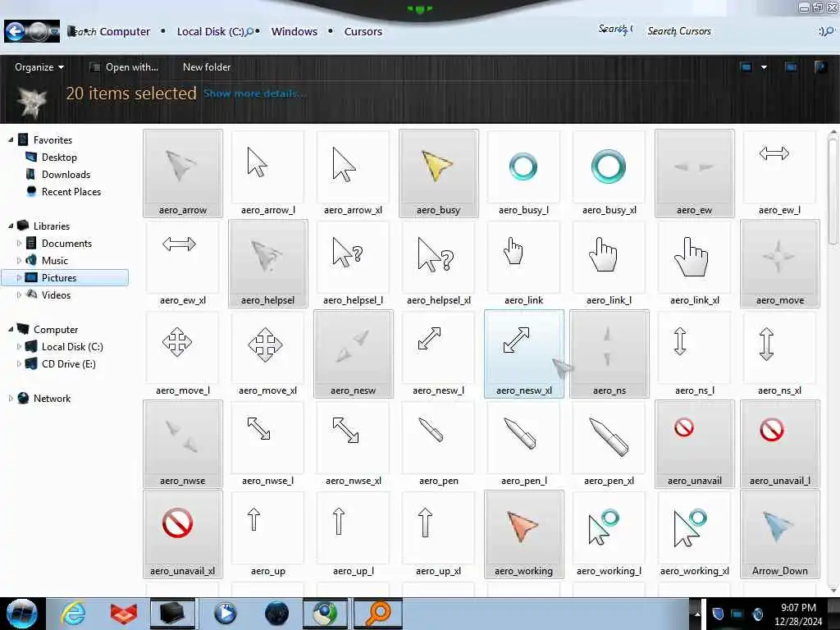Select the aero_ns_xl cursor file
840x630 pixels.
point(779,354)
